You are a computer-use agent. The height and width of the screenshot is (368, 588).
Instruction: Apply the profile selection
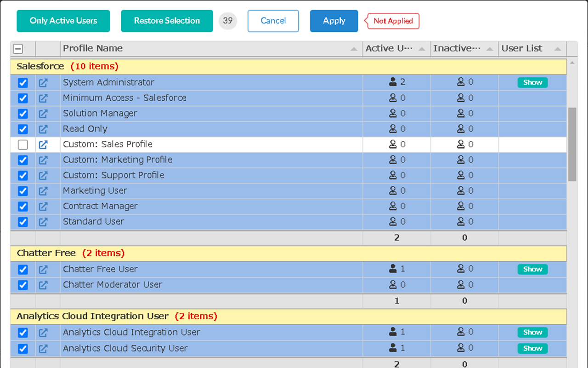pyautogui.click(x=334, y=21)
